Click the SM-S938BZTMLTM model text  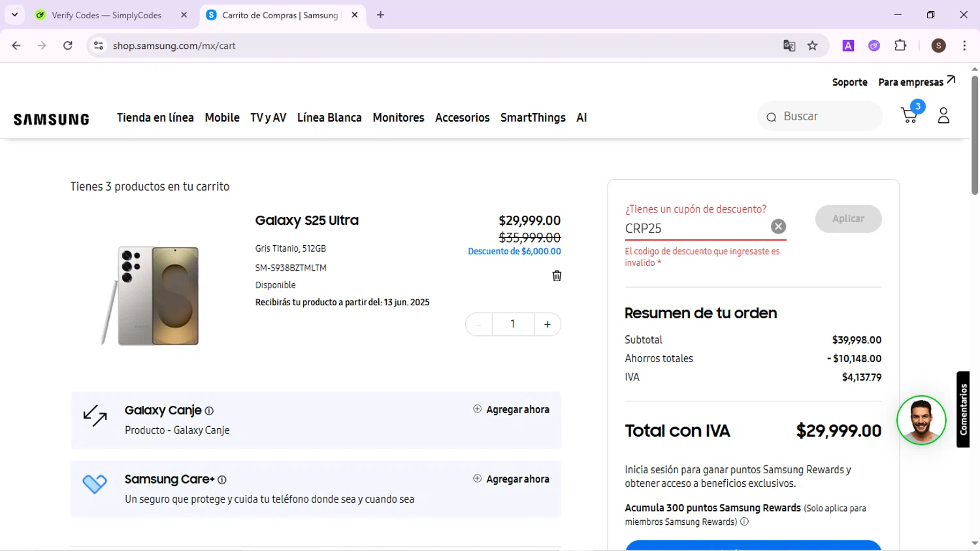coord(291,268)
